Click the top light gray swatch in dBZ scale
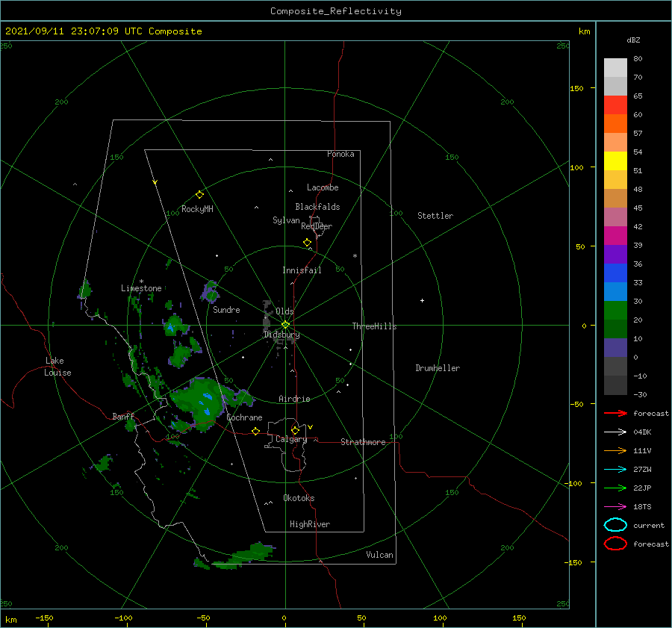The image size is (672, 628). click(615, 68)
